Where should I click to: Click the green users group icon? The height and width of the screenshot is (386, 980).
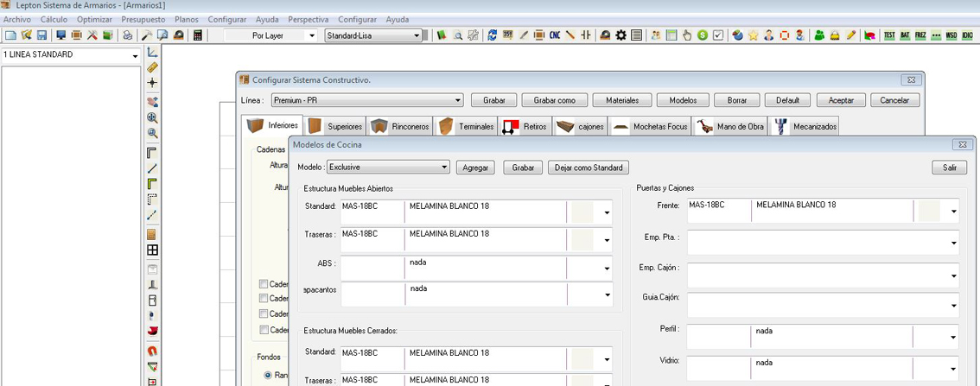[x=819, y=35]
